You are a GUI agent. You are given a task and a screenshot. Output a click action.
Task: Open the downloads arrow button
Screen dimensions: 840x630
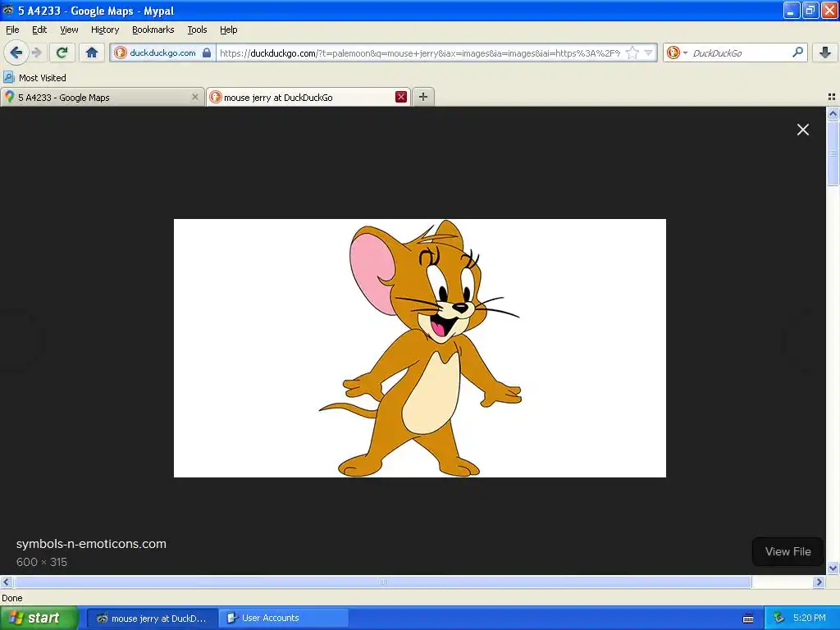[825, 52]
